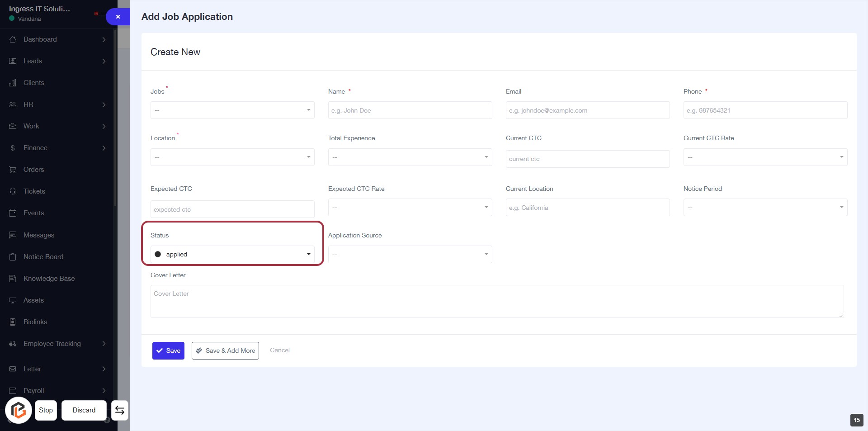868x431 pixels.
Task: Click the Events calendar icon
Action: pos(13,213)
